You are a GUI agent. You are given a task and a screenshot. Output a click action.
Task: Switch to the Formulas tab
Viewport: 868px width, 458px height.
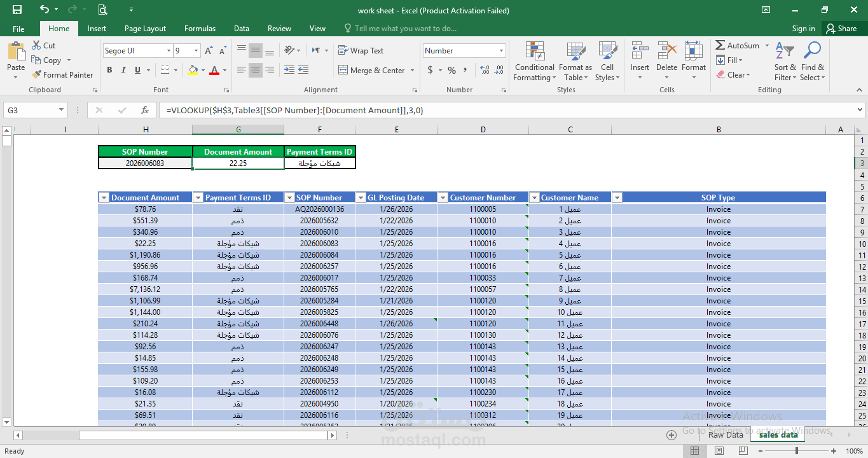pos(200,29)
